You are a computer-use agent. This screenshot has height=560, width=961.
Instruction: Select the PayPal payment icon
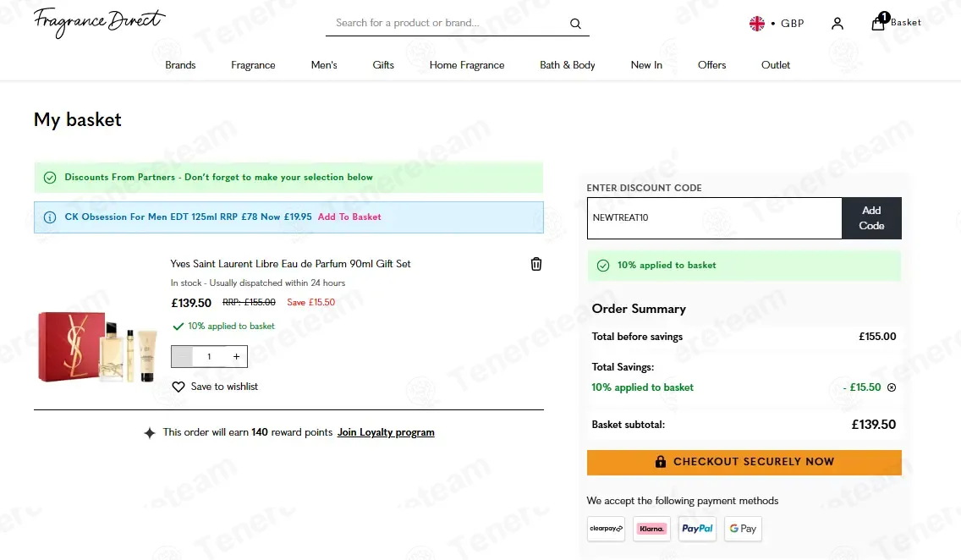point(697,529)
